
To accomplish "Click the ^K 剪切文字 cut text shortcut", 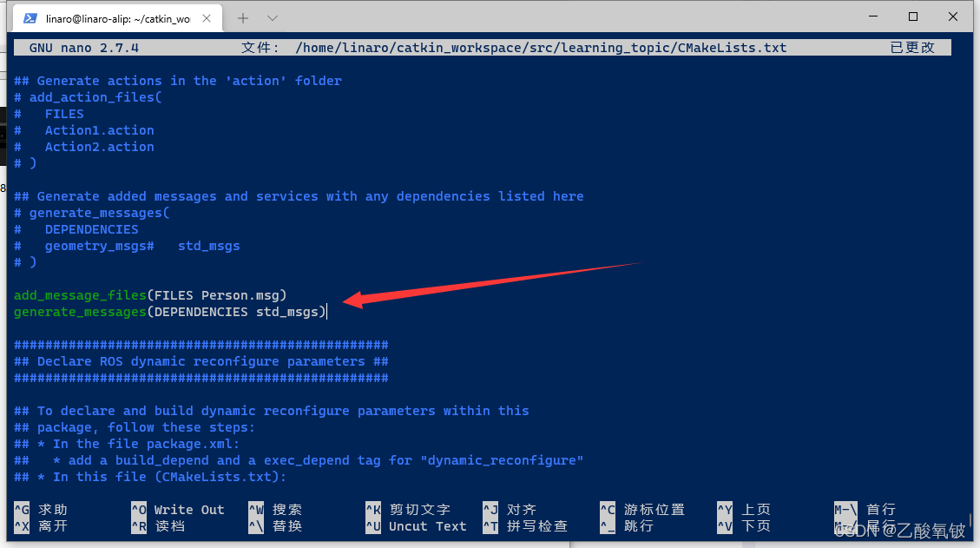I will (408, 509).
